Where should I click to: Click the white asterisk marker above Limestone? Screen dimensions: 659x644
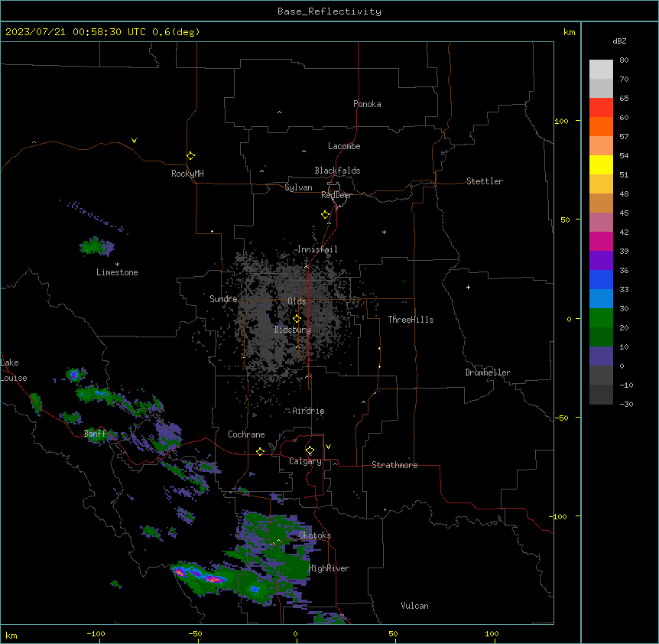click(x=117, y=264)
